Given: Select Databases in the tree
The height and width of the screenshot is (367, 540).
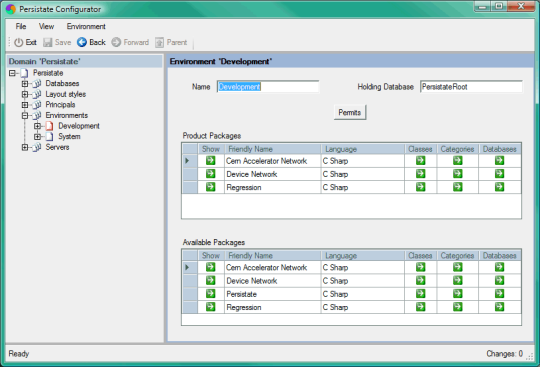Looking at the screenshot, I should (x=62, y=84).
